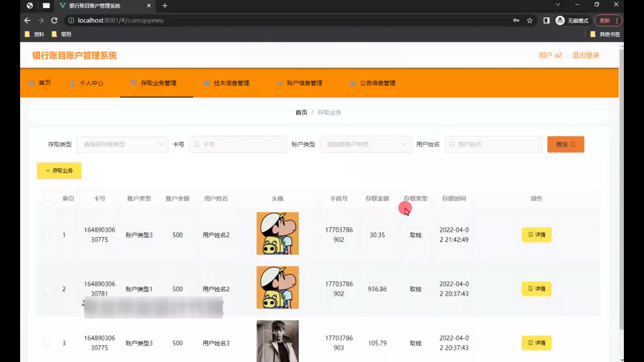Screen dimensions: 644x362
Task: Expand the browser tab search chevron
Action: click(558, 5)
